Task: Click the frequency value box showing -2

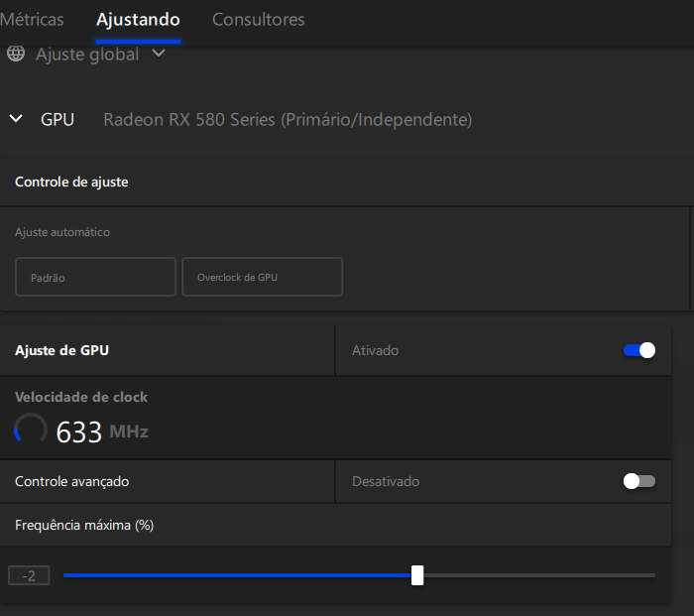Action: pos(29,575)
